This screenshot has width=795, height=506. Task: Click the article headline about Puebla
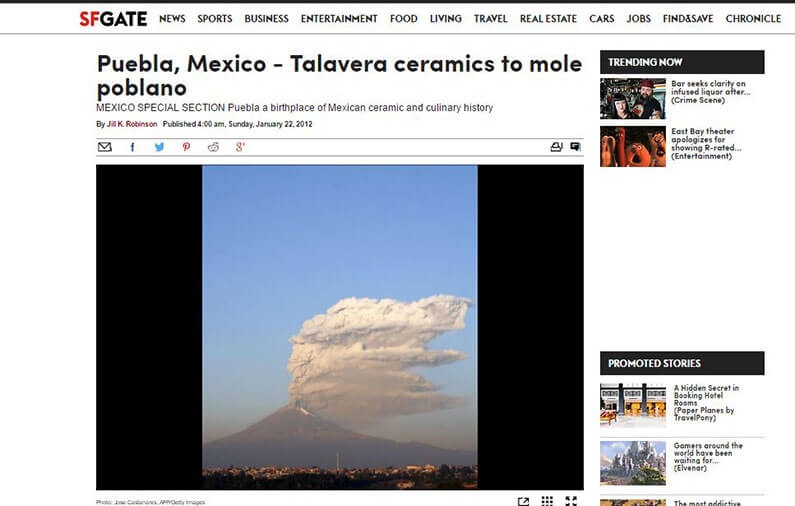click(x=339, y=76)
